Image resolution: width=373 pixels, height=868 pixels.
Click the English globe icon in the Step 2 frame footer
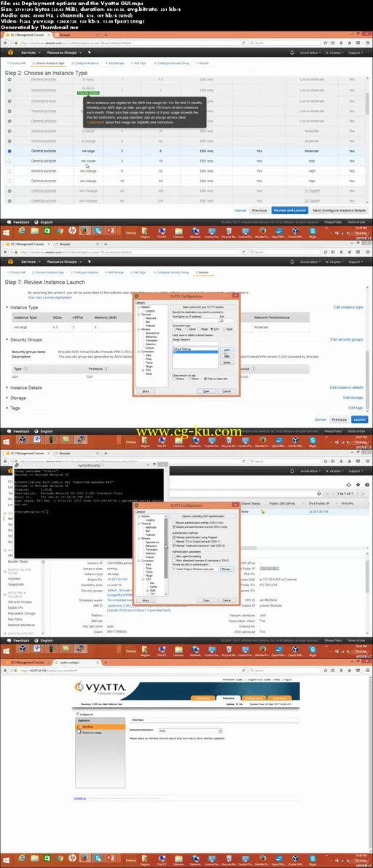click(36, 222)
